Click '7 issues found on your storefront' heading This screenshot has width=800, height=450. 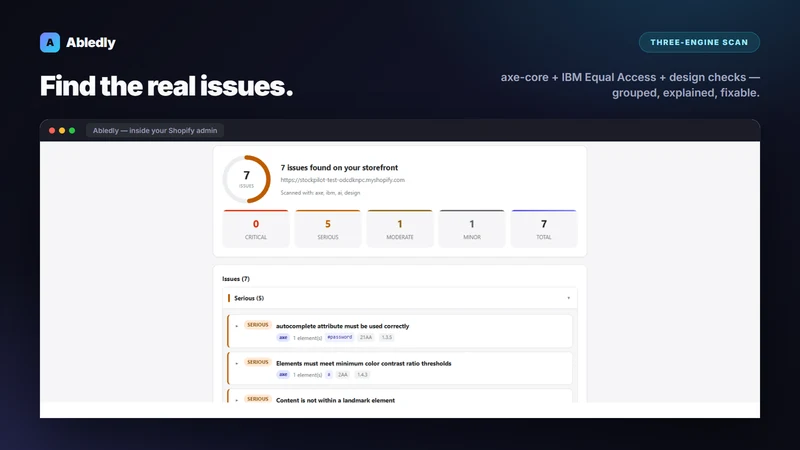point(339,167)
